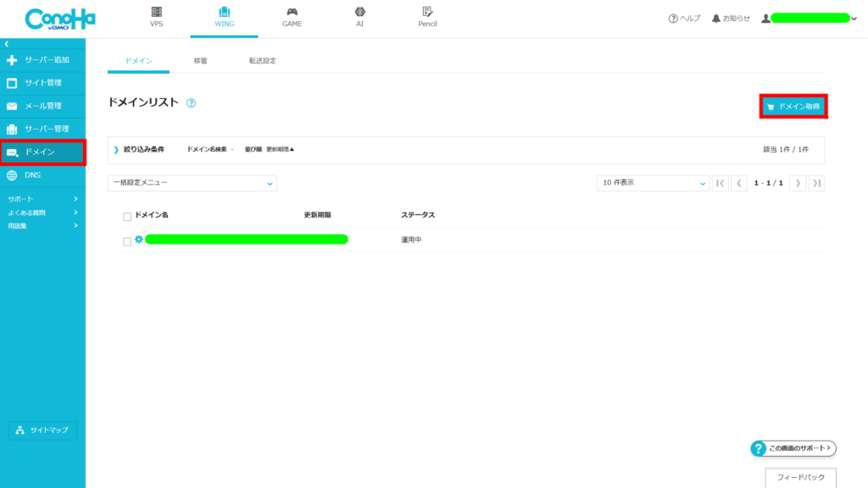Switch to the 転送設定 tab
The image size is (868, 488).
262,61
